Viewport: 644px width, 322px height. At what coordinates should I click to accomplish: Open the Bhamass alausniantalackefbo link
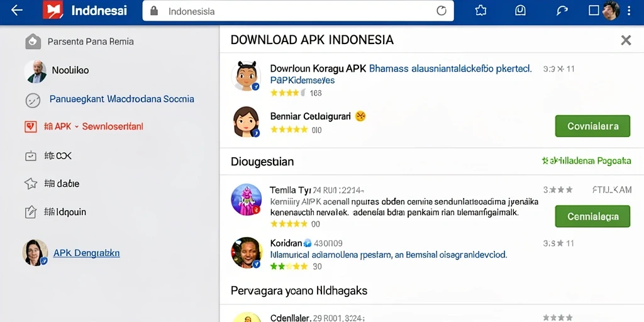pos(450,69)
